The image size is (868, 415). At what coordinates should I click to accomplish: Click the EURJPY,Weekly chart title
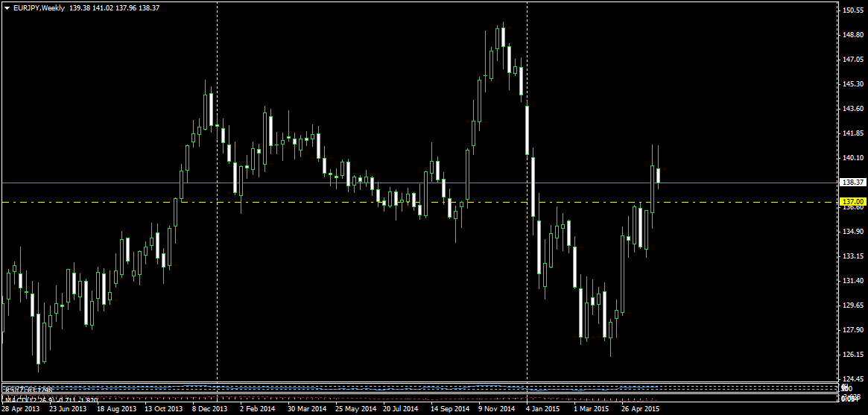[x=38, y=8]
